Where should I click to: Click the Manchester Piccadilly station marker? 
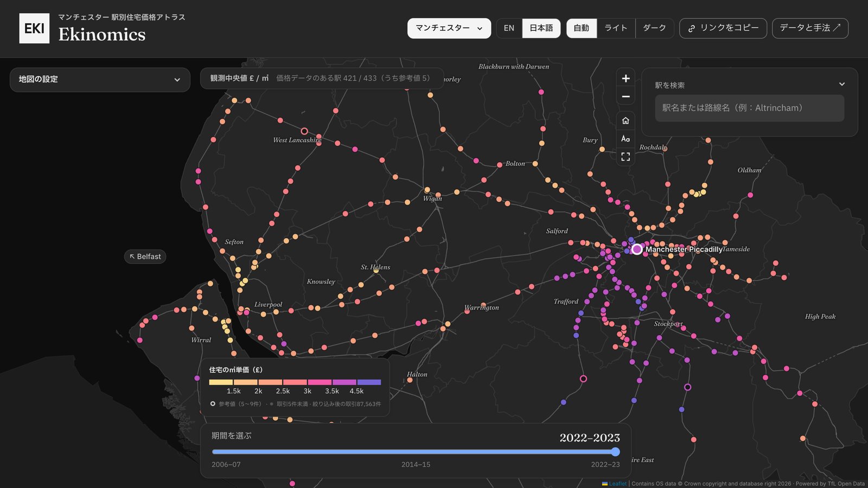(637, 249)
